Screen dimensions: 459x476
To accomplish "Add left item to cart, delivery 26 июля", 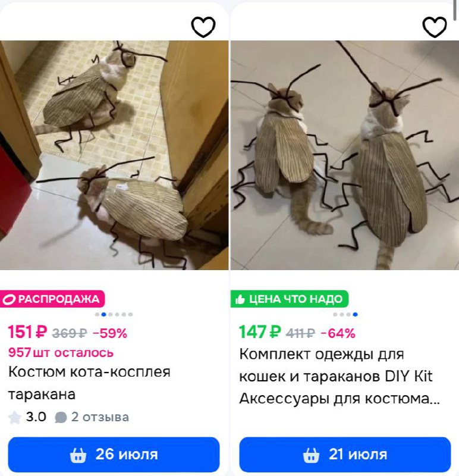I will [114, 455].
